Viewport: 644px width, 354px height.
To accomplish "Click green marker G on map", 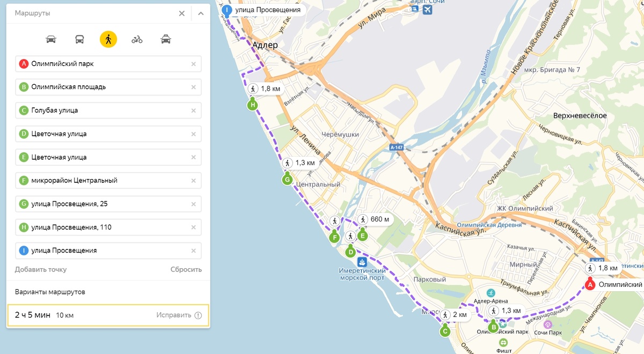I will tap(287, 179).
